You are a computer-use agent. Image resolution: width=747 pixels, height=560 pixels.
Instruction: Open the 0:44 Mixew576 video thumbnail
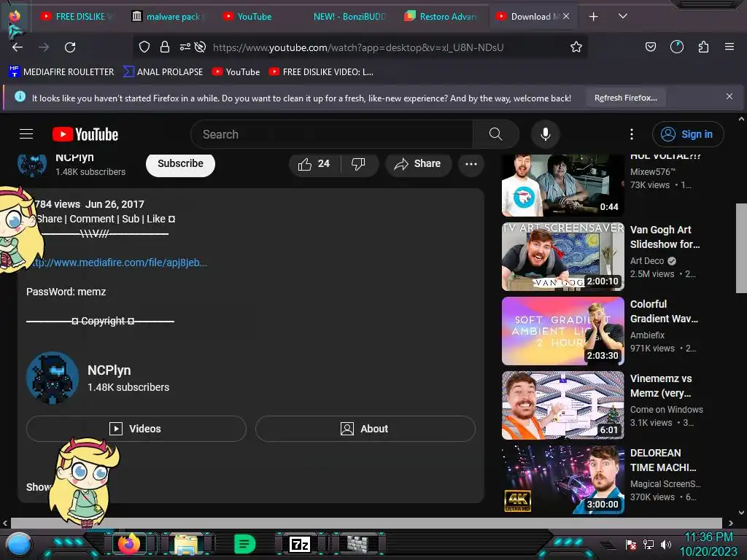click(x=562, y=184)
